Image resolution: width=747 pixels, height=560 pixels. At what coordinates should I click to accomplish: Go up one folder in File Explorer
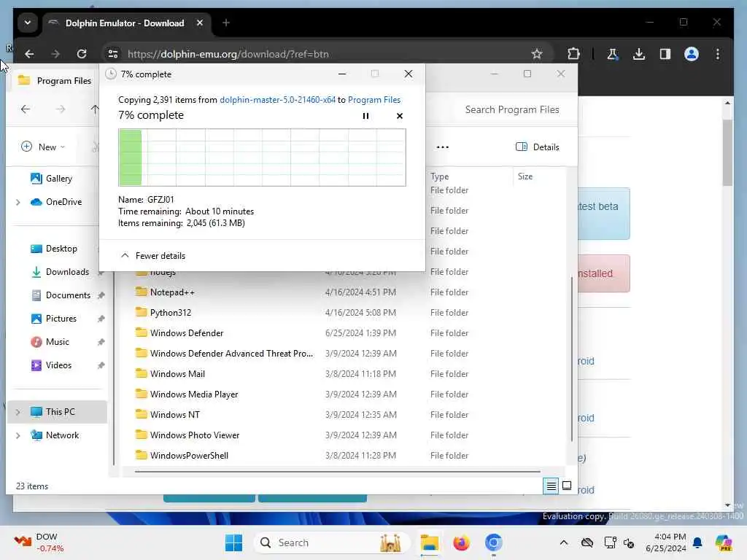click(x=95, y=109)
